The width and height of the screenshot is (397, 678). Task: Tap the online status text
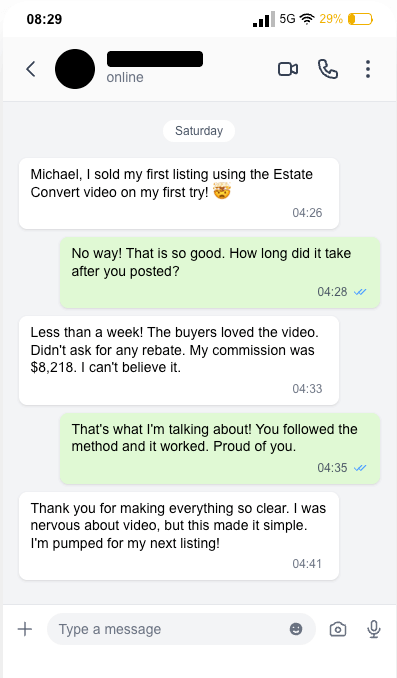[x=125, y=77]
